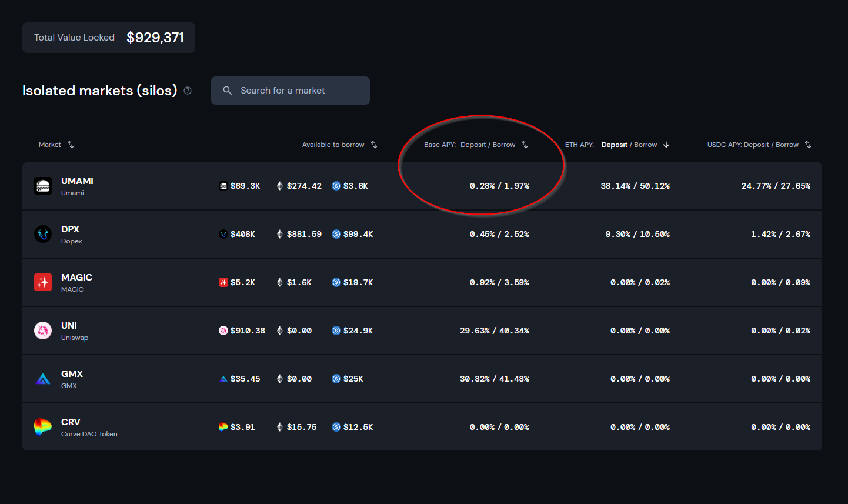Screen dimensions: 848x504
Task: Click the DPX Dopex logo icon
Action: (x=43, y=234)
